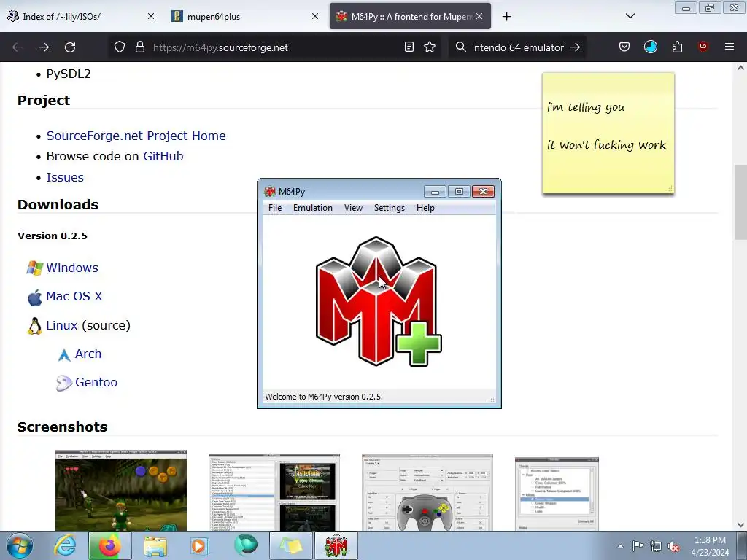Open the network tray icon

point(656,546)
